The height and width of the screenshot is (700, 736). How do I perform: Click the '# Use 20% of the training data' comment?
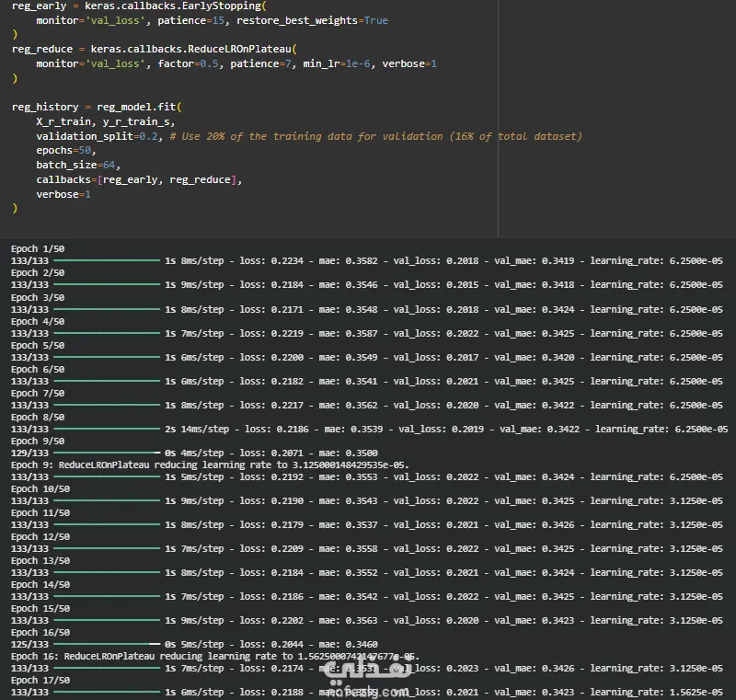(375, 136)
